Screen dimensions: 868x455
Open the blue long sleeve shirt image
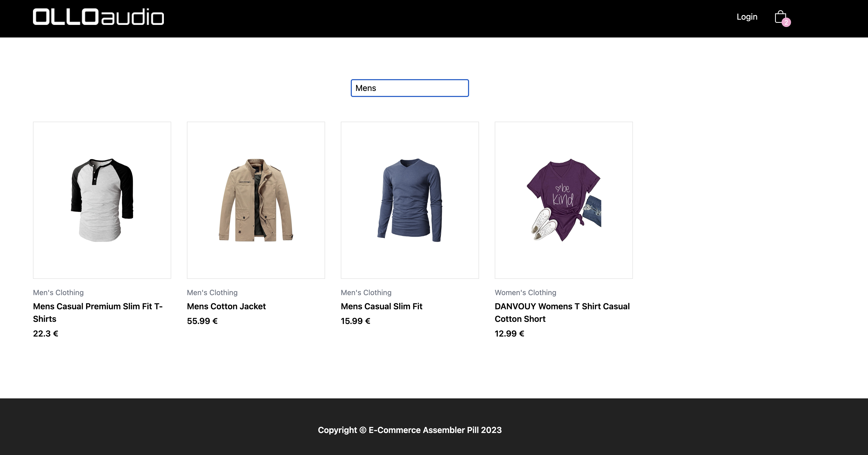(410, 200)
